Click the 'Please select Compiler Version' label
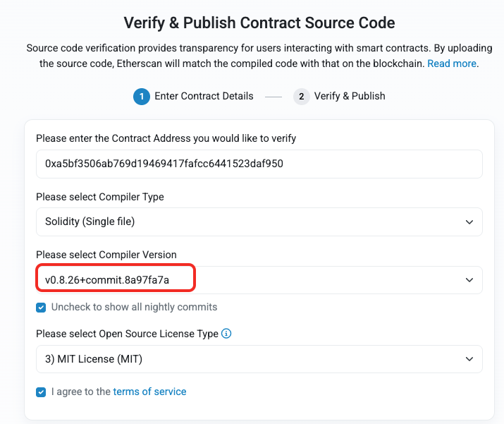This screenshot has height=424, width=504. [106, 255]
